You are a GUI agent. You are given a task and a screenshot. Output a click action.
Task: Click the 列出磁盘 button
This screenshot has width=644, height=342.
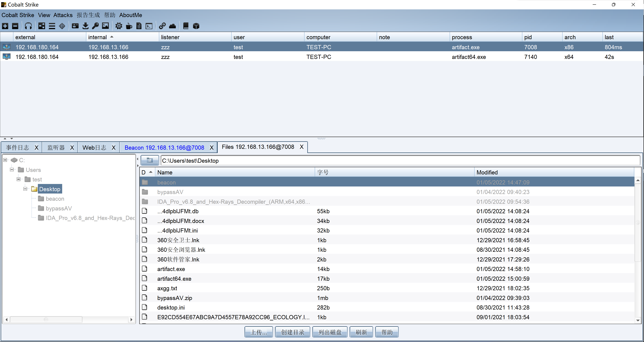330,332
